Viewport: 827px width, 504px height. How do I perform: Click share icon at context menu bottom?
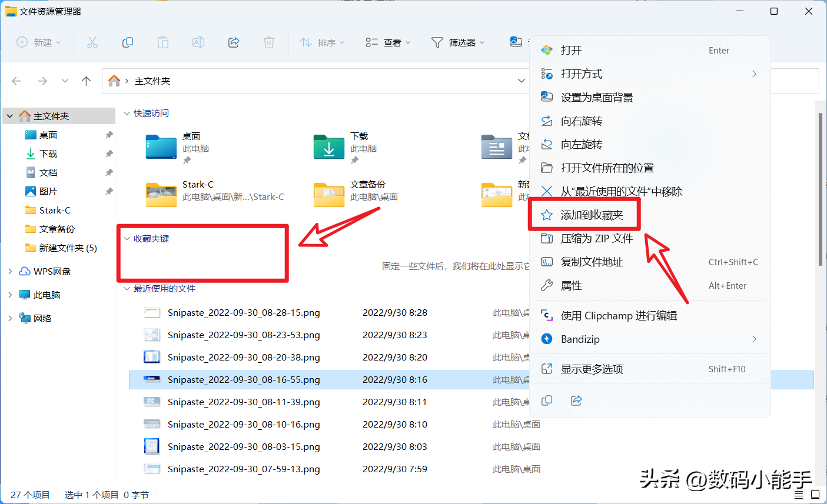pos(576,400)
